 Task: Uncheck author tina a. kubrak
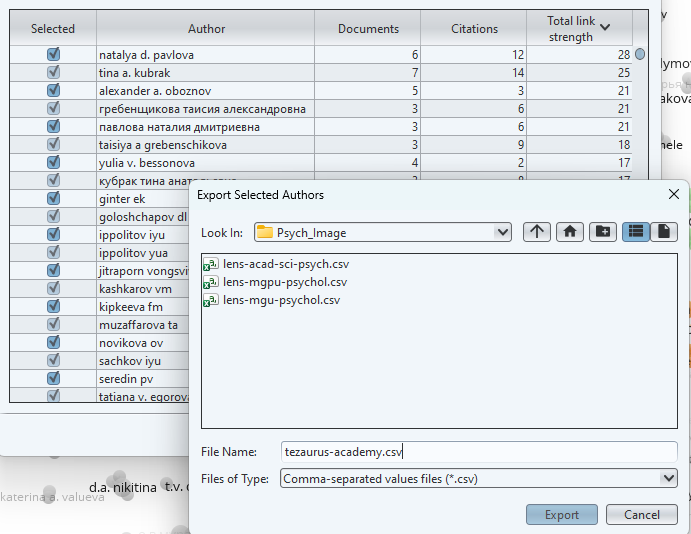pos(53,72)
